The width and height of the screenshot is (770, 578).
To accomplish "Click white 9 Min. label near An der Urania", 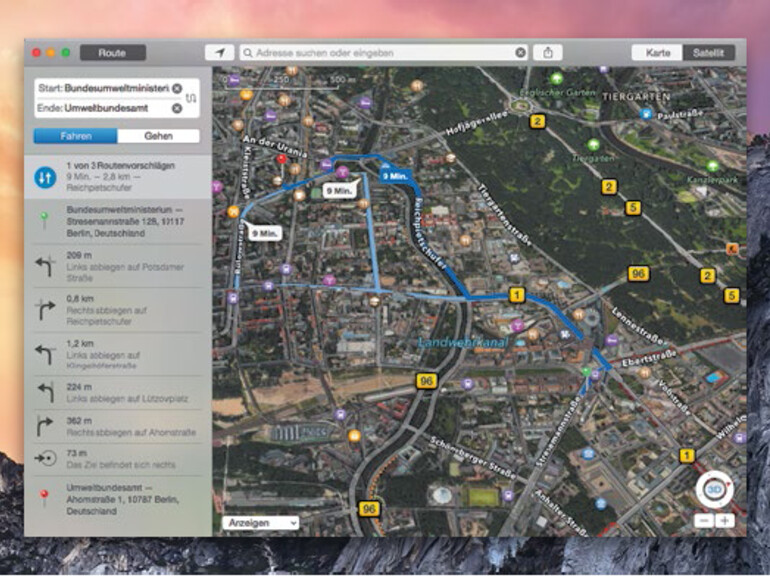I will coord(340,190).
